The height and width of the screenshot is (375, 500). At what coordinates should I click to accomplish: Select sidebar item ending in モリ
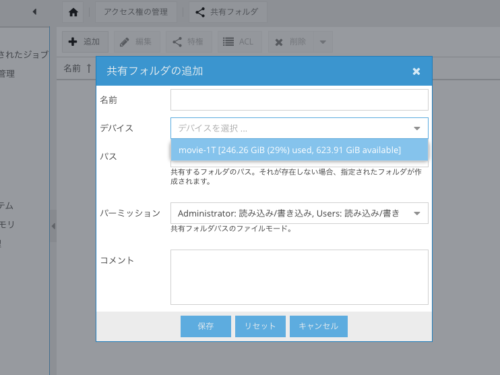[x=8, y=224]
